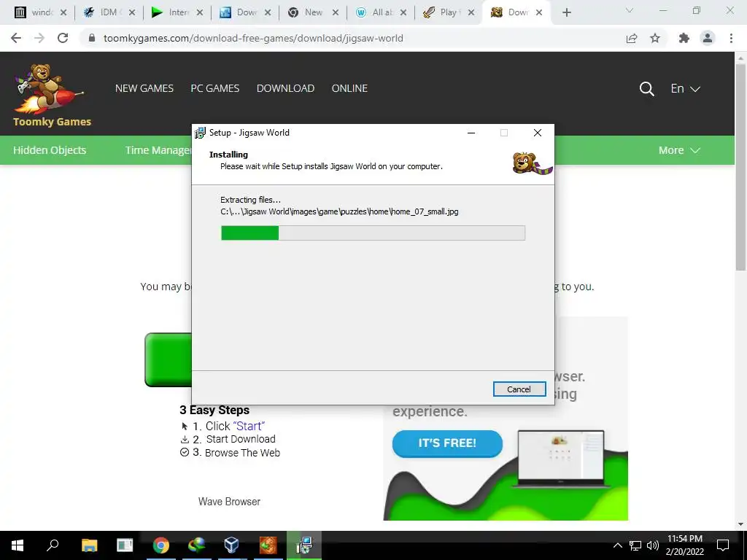Viewport: 747px width, 560px height.
Task: Open the DOWNLOAD menu item
Action: [x=285, y=88]
